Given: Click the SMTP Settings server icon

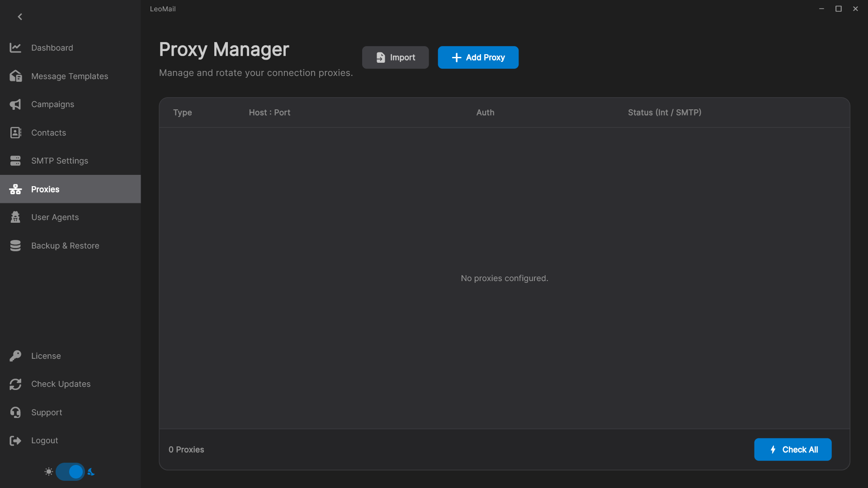Looking at the screenshot, I should point(15,161).
